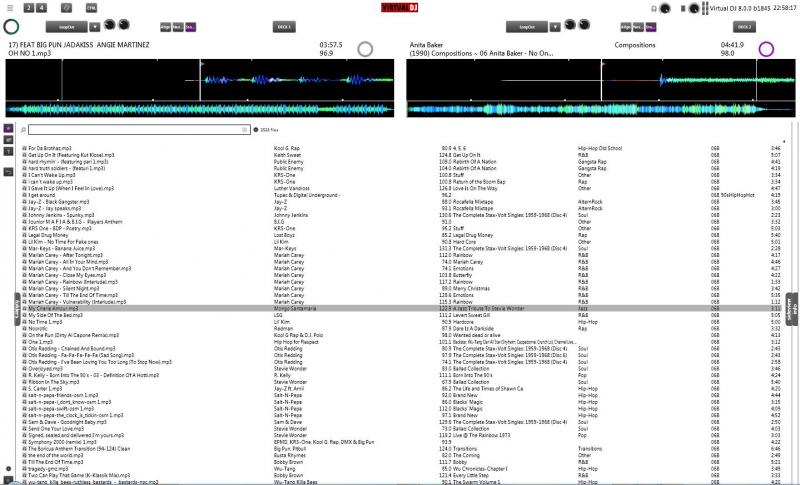Click deck 2 LoopOut button
This screenshot has height=485, width=800.
[x=527, y=27]
